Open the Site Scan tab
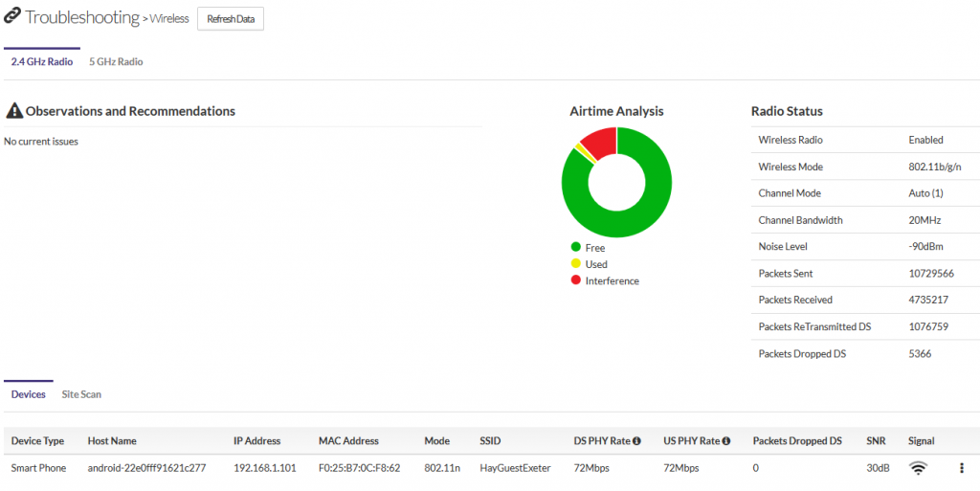 tap(81, 394)
